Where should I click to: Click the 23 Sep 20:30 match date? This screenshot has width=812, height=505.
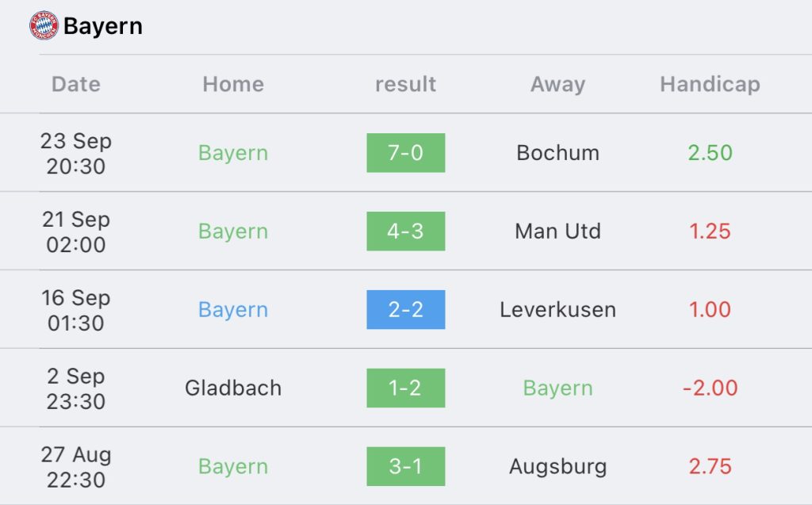[76, 153]
